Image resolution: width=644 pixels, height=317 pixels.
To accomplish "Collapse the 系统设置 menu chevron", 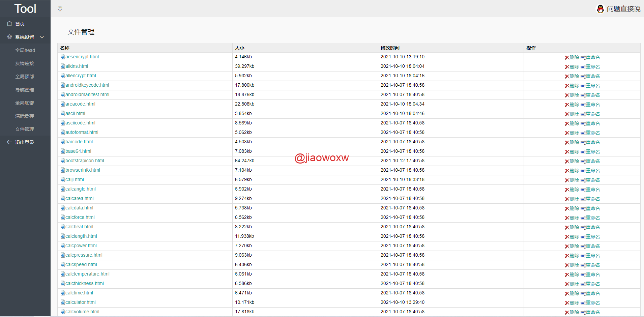I will [x=42, y=37].
